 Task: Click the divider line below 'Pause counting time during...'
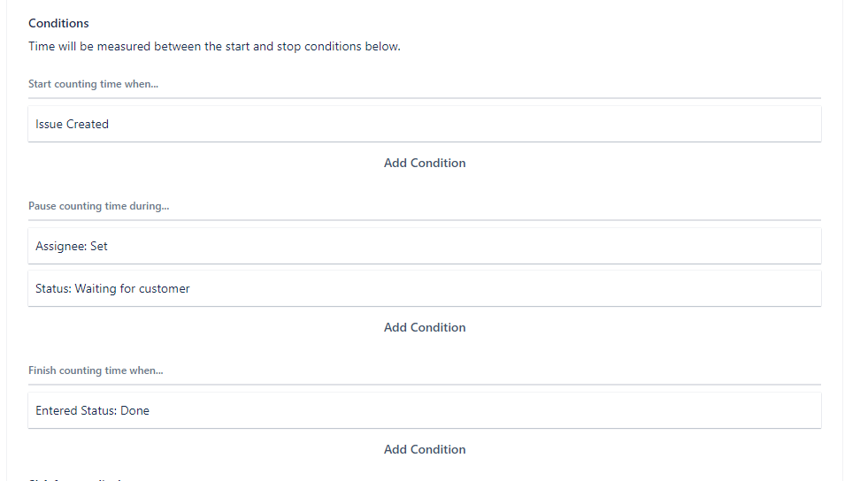pyautogui.click(x=425, y=220)
